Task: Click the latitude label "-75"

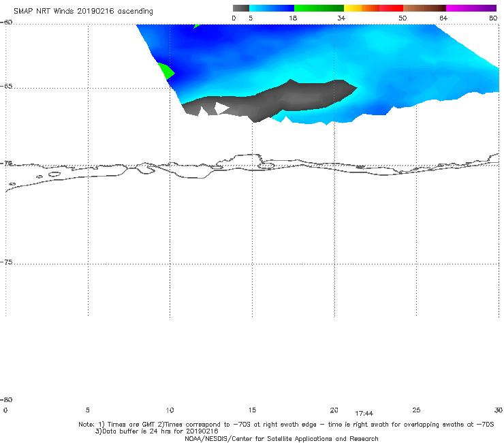Action: point(7,262)
